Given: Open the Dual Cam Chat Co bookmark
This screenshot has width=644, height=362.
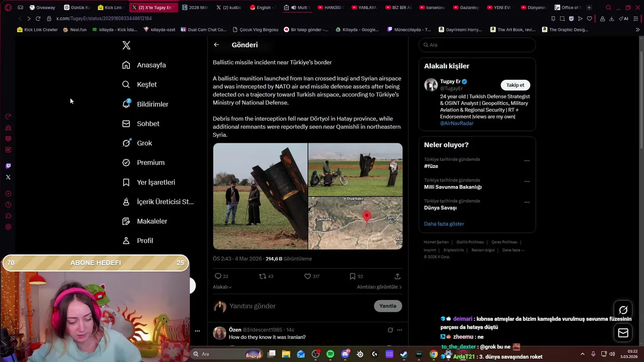Looking at the screenshot, I should [203, 30].
